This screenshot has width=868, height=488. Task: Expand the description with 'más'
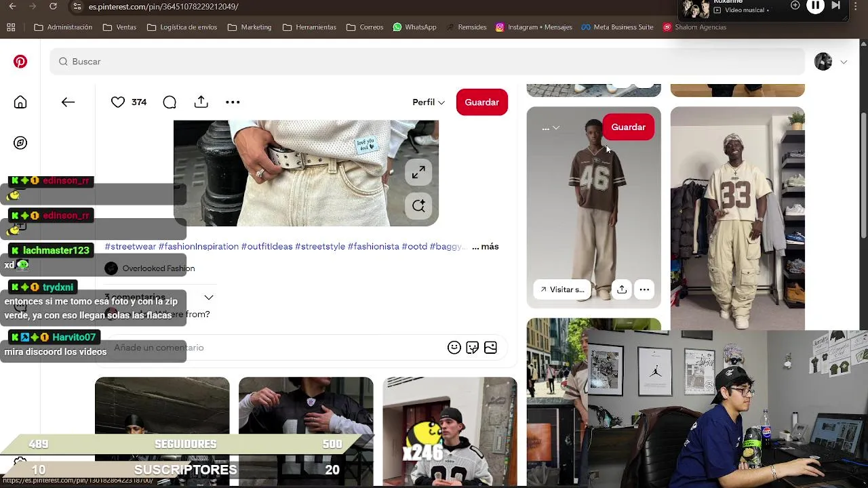[485, 247]
